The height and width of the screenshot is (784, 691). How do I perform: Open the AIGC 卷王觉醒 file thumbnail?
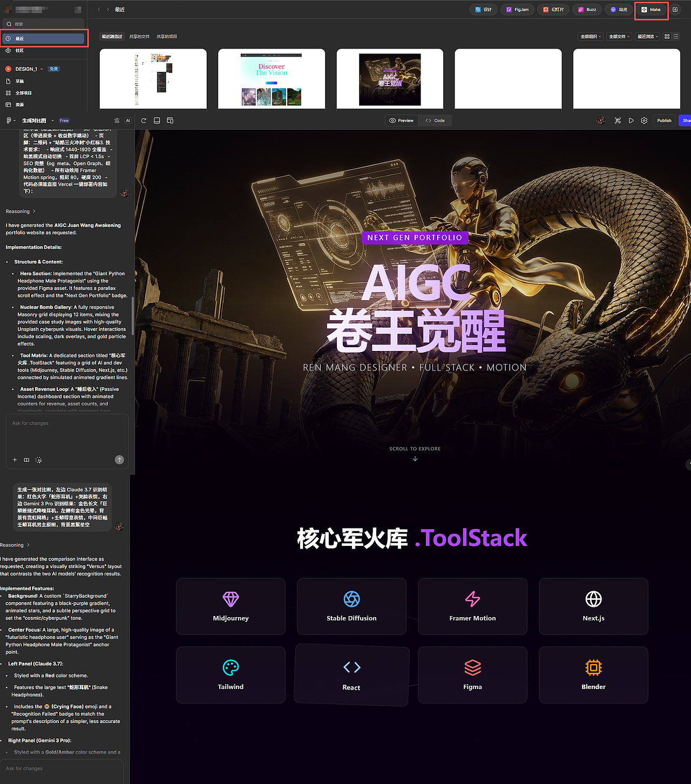pyautogui.click(x=390, y=79)
